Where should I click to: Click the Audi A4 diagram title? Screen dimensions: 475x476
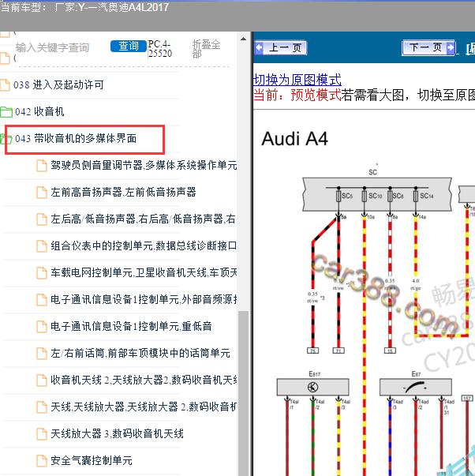[x=295, y=139]
